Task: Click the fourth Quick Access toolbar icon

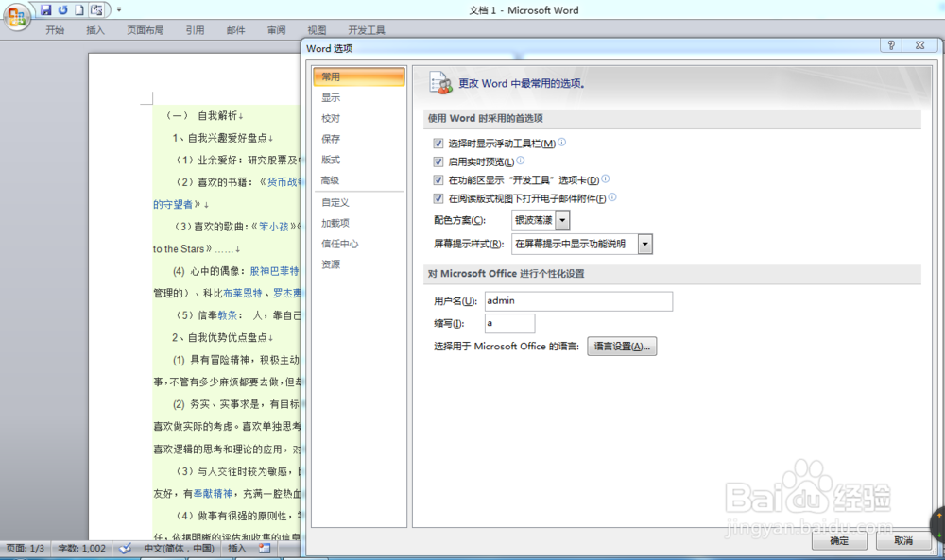Action: tap(96, 10)
